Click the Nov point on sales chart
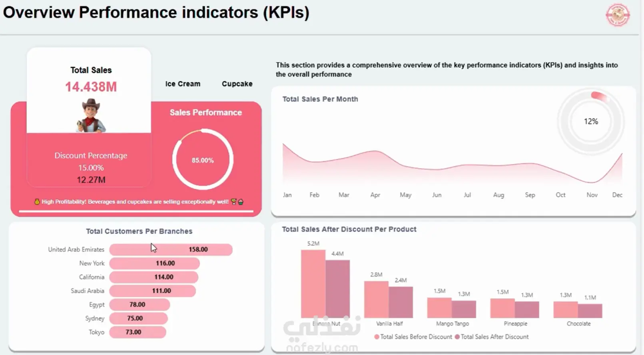Viewport: 644px width, 355px height. pos(592,183)
